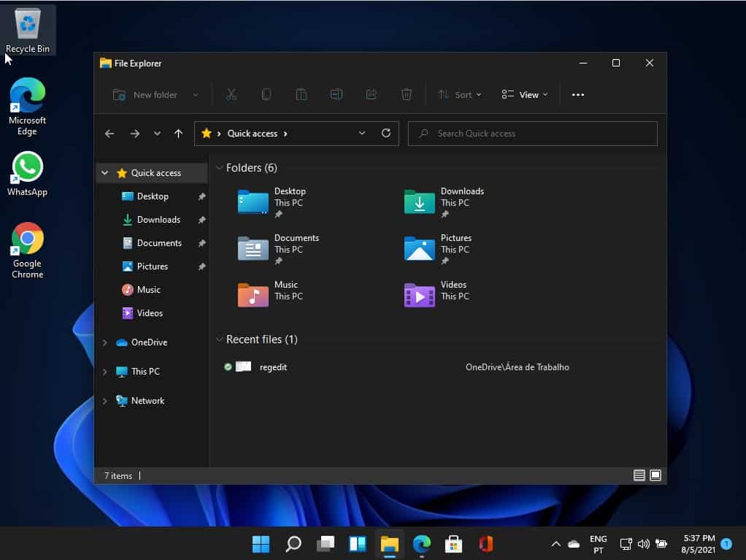Click the Delete trash icon in toolbar
Viewport: 746px width, 560px height.
[407, 95]
